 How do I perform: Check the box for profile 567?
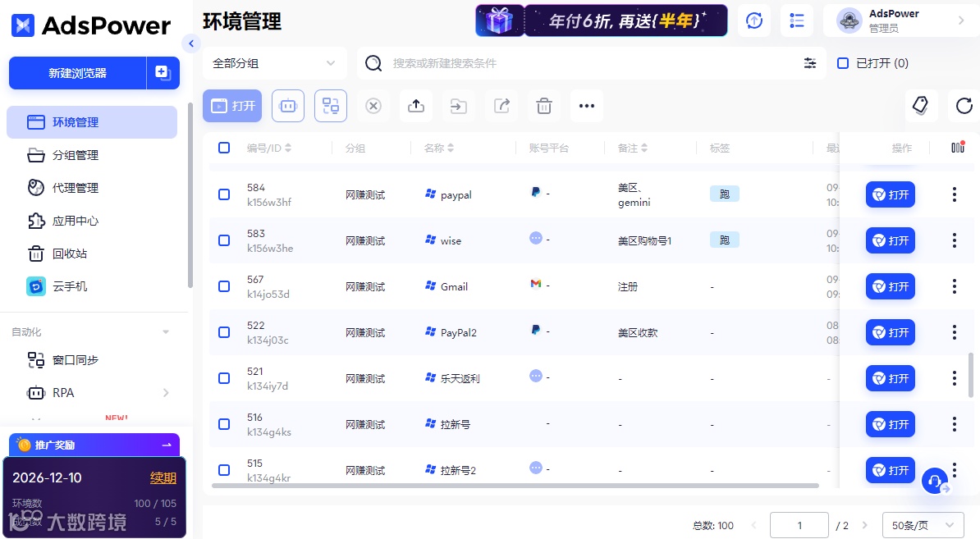point(224,286)
